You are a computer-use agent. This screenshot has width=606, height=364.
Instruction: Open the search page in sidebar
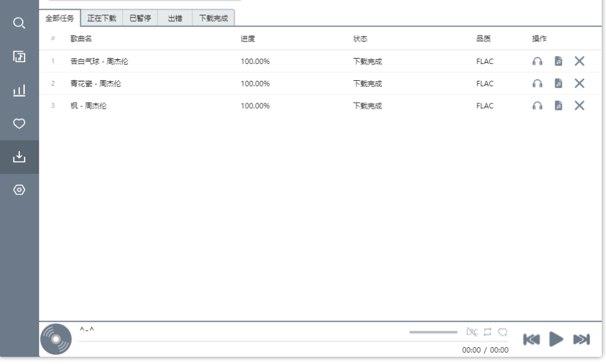click(x=19, y=24)
